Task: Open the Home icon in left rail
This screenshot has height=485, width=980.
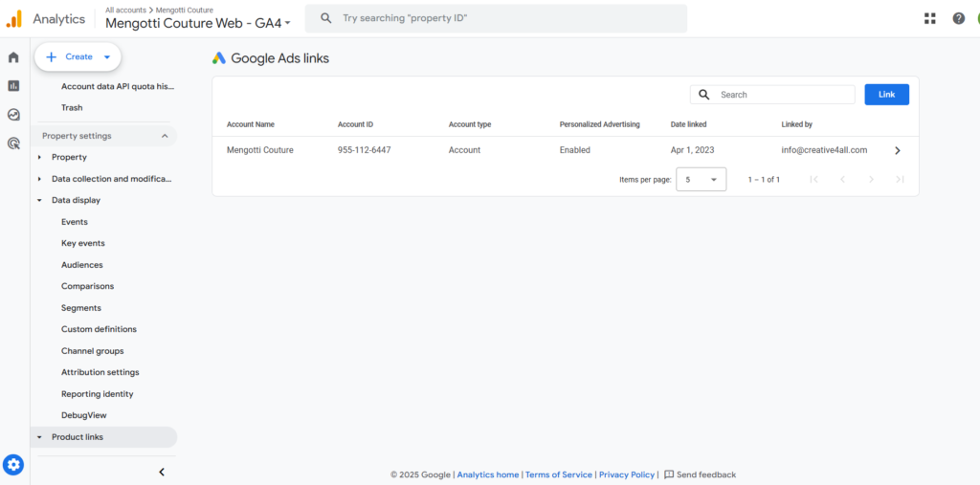Action: [13, 57]
